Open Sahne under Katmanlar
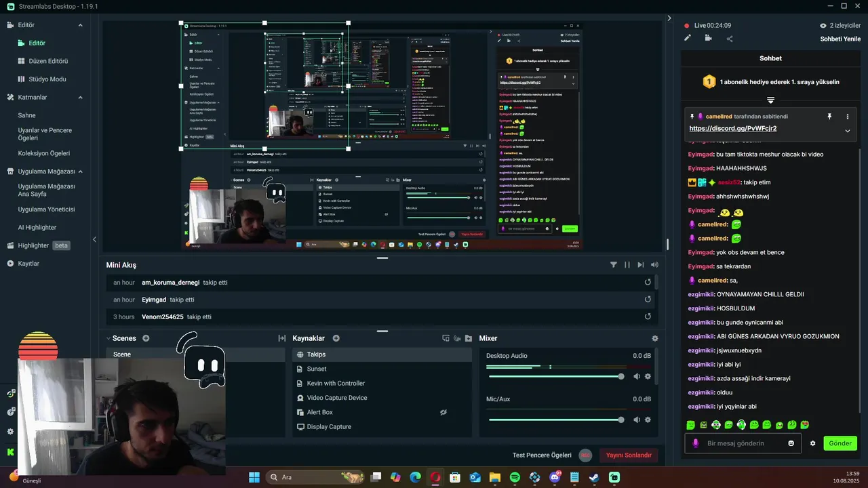The height and width of the screenshot is (488, 868). coord(26,115)
